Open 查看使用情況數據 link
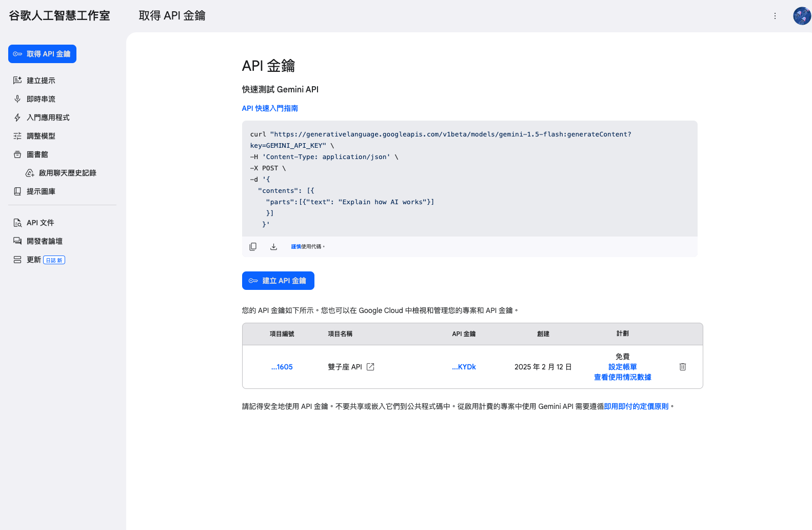Screen dimensions: 812x530 [x=623, y=377]
